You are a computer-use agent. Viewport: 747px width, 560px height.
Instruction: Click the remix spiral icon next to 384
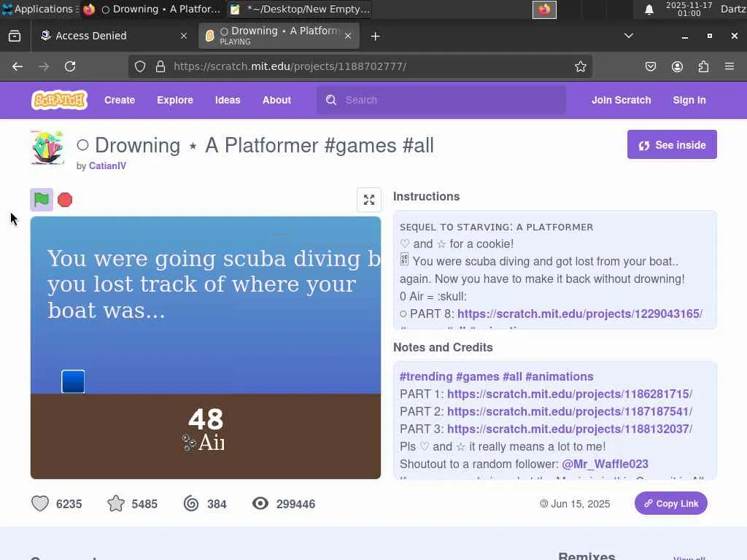coord(191,503)
